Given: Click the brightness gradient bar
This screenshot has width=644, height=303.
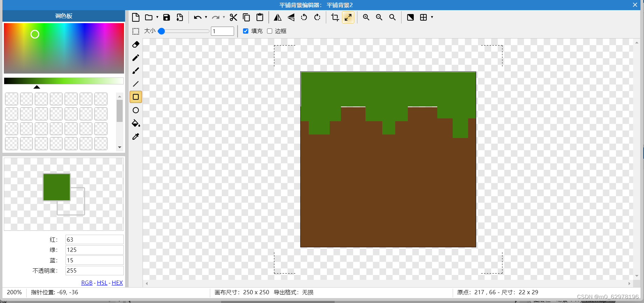Looking at the screenshot, I should tap(64, 81).
